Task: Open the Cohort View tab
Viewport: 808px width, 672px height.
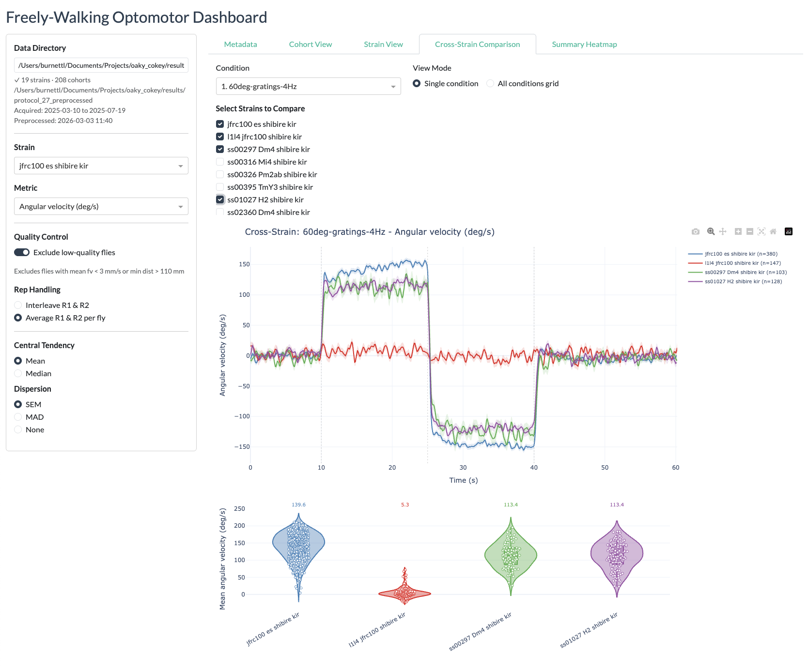Action: pos(311,44)
